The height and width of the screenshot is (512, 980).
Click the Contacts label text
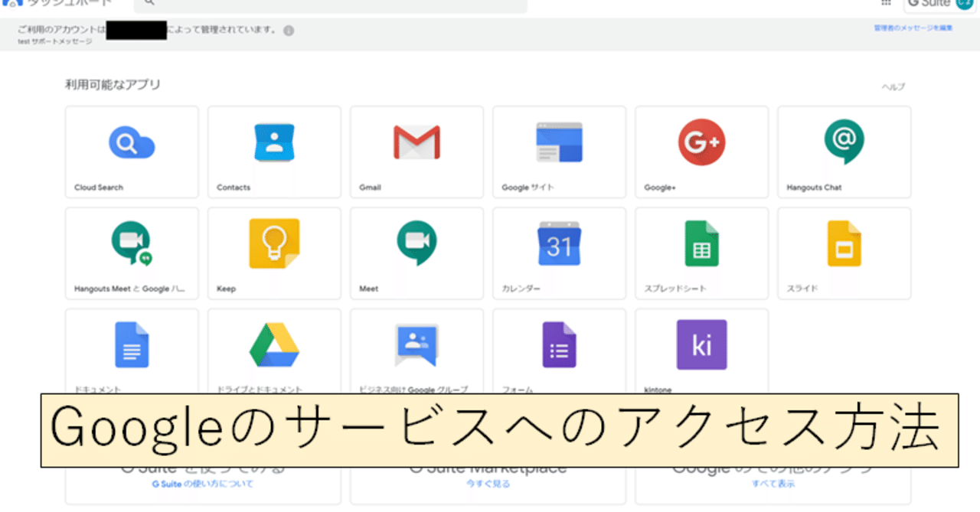[234, 188]
